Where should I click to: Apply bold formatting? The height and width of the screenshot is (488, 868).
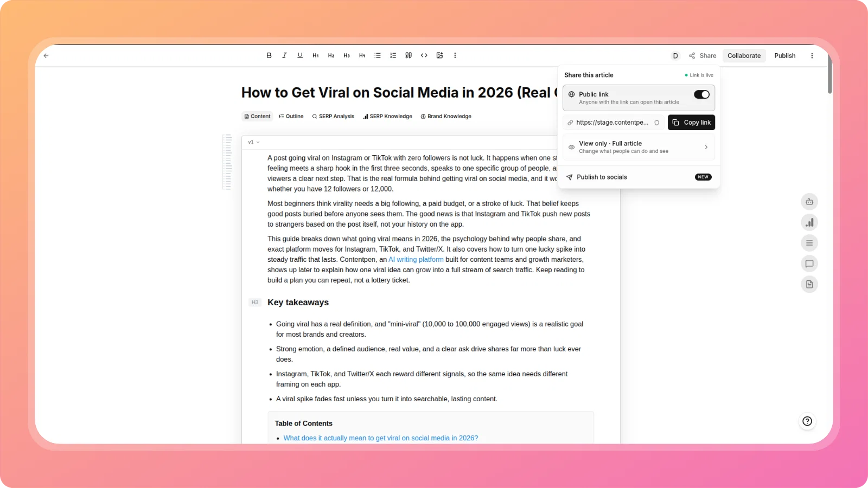269,55
